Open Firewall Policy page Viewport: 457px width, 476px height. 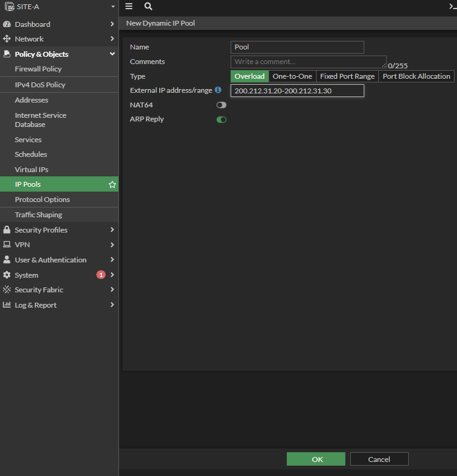click(x=38, y=69)
